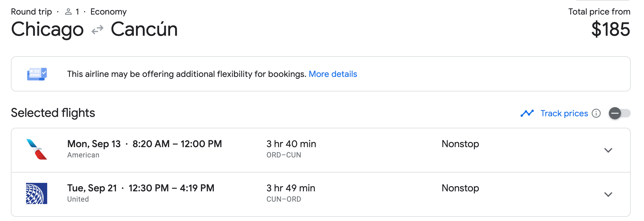Select the Tue, Sep 21 return flight
The height and width of the screenshot is (221, 644).
(140, 188)
